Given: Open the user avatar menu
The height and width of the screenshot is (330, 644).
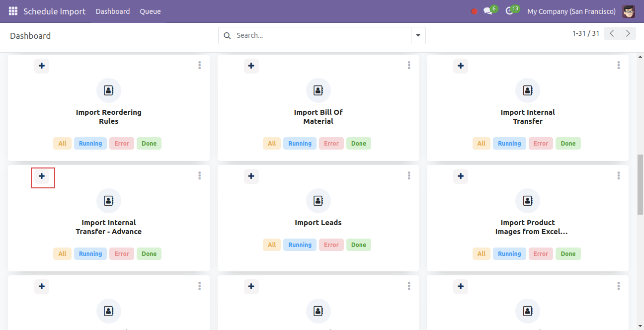Looking at the screenshot, I should (x=629, y=11).
